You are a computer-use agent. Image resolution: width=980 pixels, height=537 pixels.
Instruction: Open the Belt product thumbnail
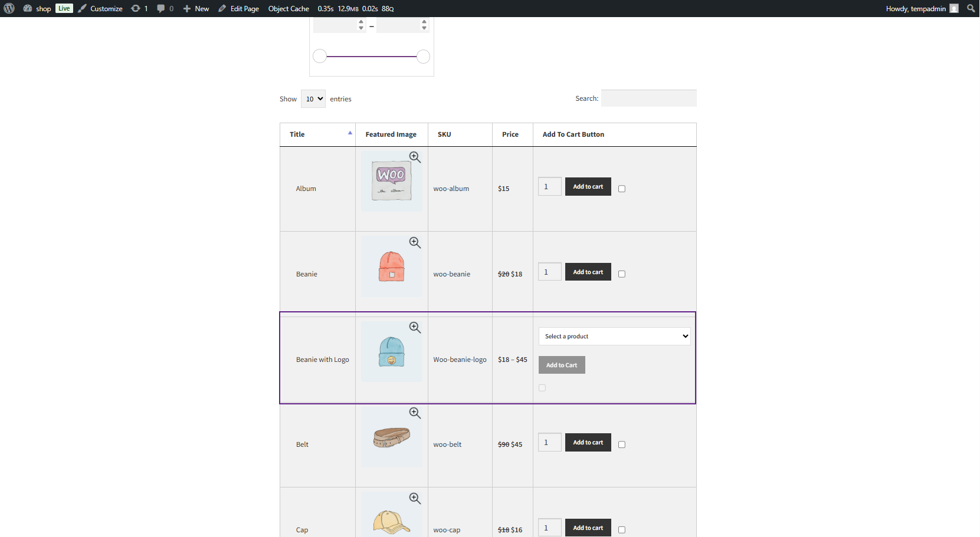coord(392,437)
